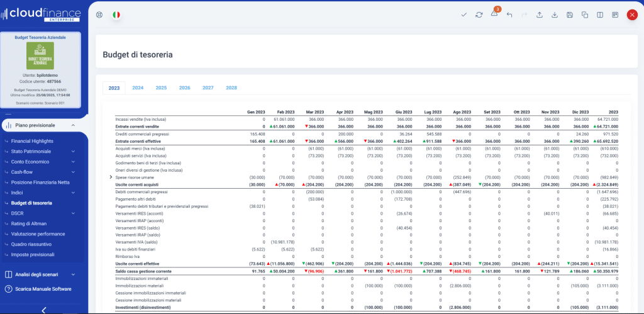Click the download/import icon

click(x=555, y=15)
